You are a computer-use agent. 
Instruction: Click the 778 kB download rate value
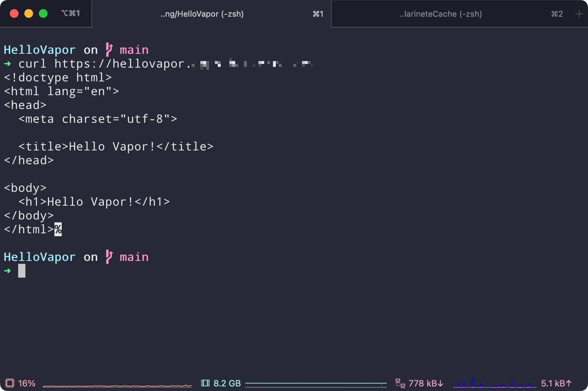pos(426,383)
